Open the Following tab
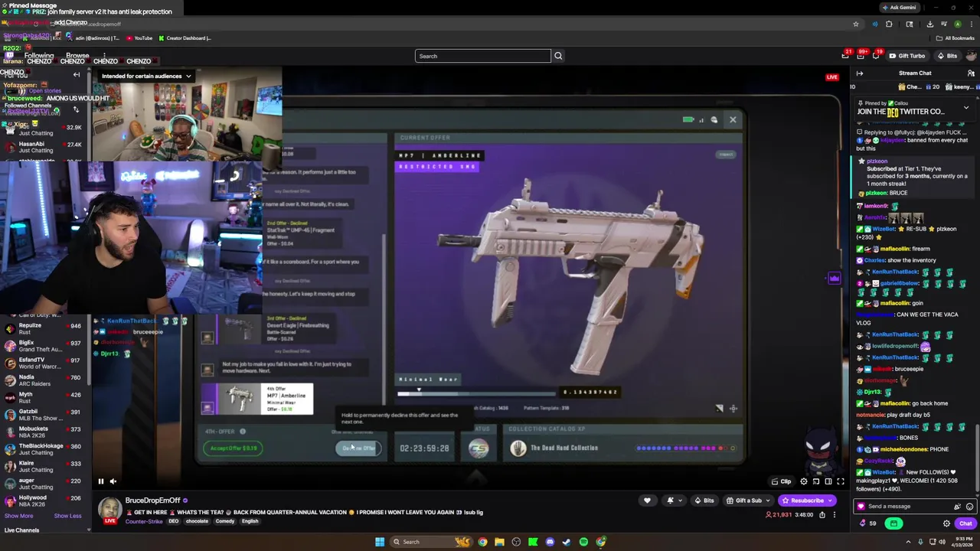980x551 pixels. pyautogui.click(x=38, y=56)
